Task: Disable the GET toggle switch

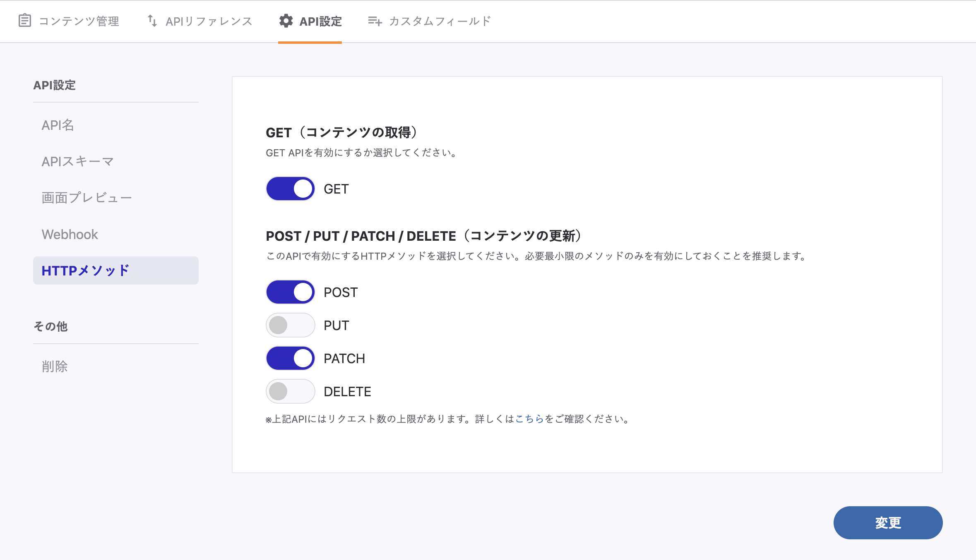Action: (291, 189)
